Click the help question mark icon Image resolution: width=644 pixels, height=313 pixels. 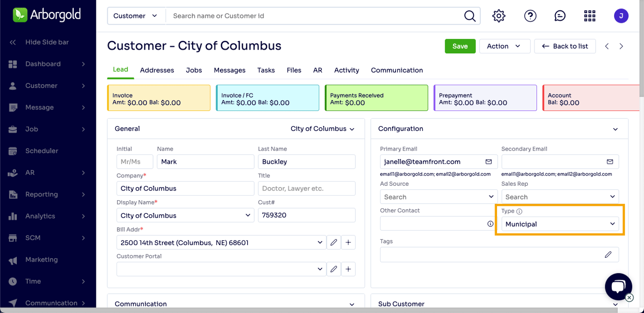pos(530,16)
